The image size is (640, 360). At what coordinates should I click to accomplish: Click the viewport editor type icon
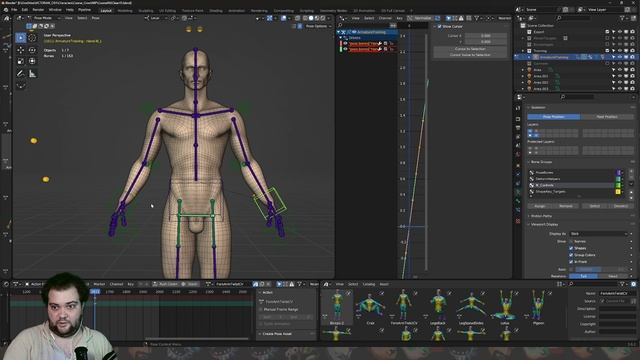(19, 18)
